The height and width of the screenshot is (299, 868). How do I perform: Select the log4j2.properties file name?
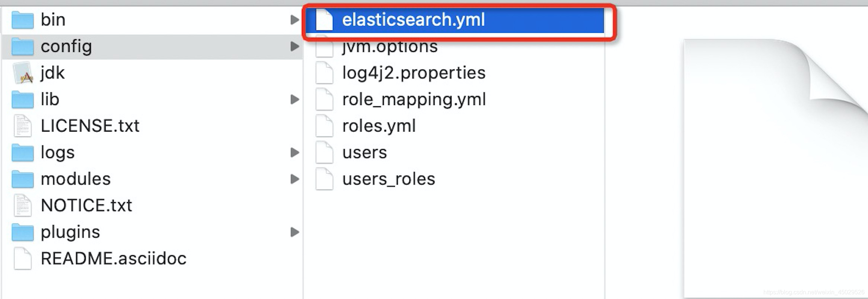coord(414,73)
